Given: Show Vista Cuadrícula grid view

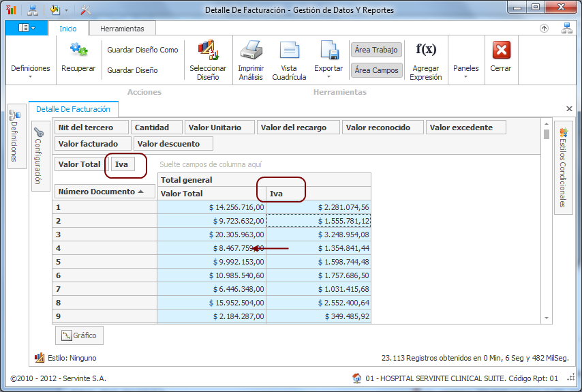Looking at the screenshot, I should coord(289,50).
